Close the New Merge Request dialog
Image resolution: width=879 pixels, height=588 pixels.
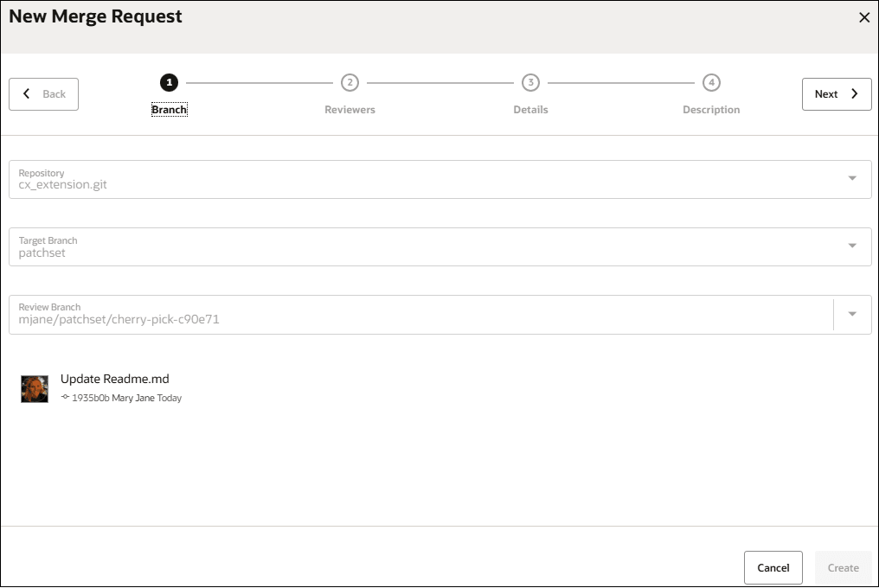pyautogui.click(x=864, y=17)
